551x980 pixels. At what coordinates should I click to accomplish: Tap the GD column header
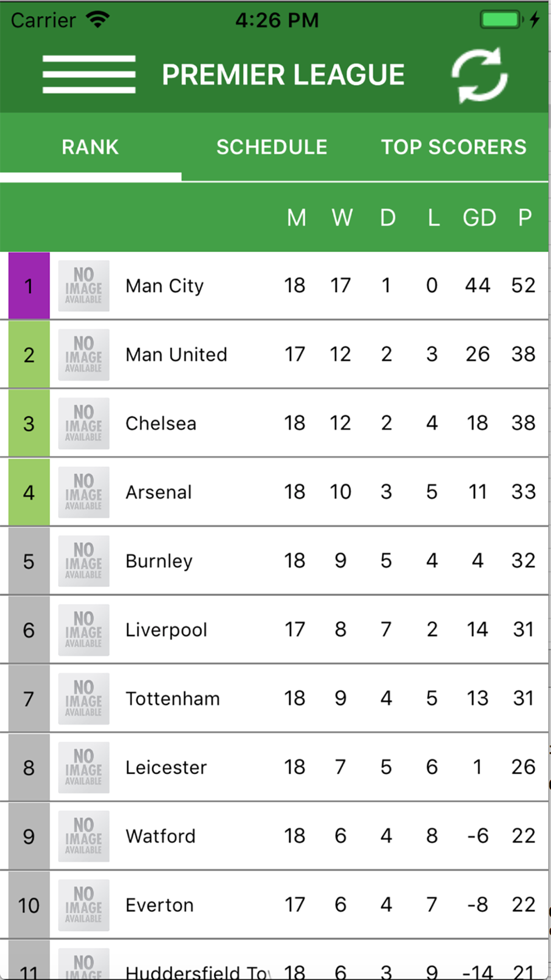click(x=479, y=218)
